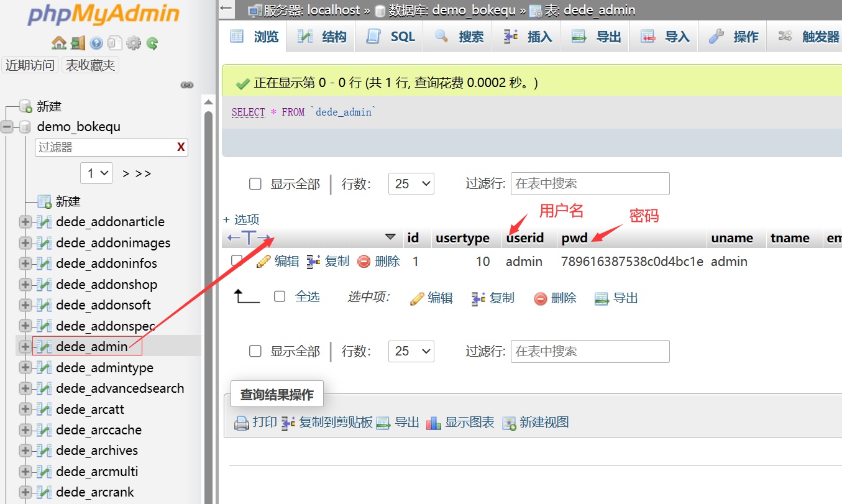Click the navigation panel vertical scrollbar
842x504 pixels.
pyautogui.click(x=208, y=298)
